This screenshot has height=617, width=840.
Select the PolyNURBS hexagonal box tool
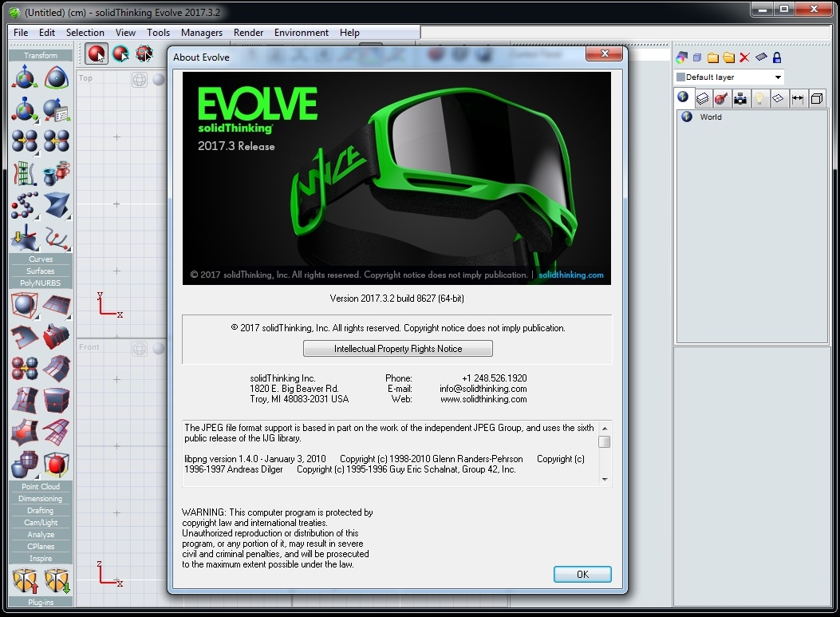click(x=57, y=401)
